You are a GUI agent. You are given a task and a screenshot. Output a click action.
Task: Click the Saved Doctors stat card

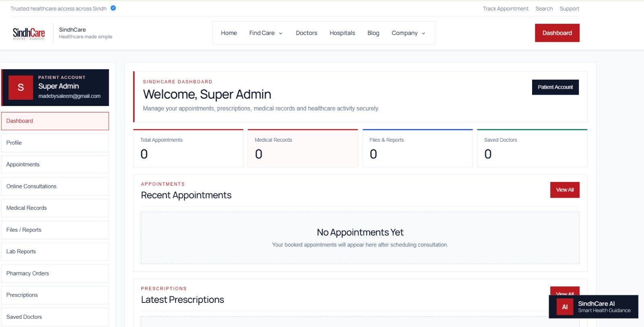[532, 148]
